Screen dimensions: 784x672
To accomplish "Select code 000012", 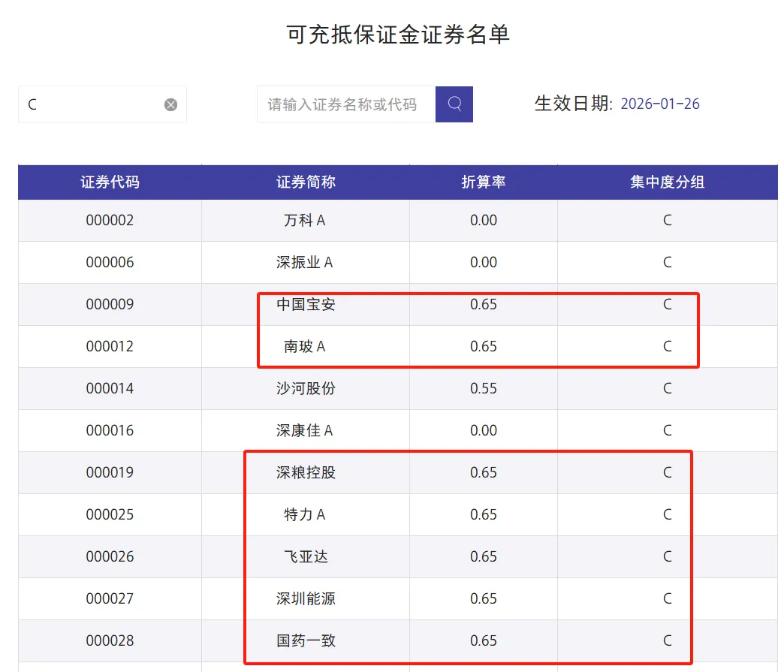I will [110, 346].
